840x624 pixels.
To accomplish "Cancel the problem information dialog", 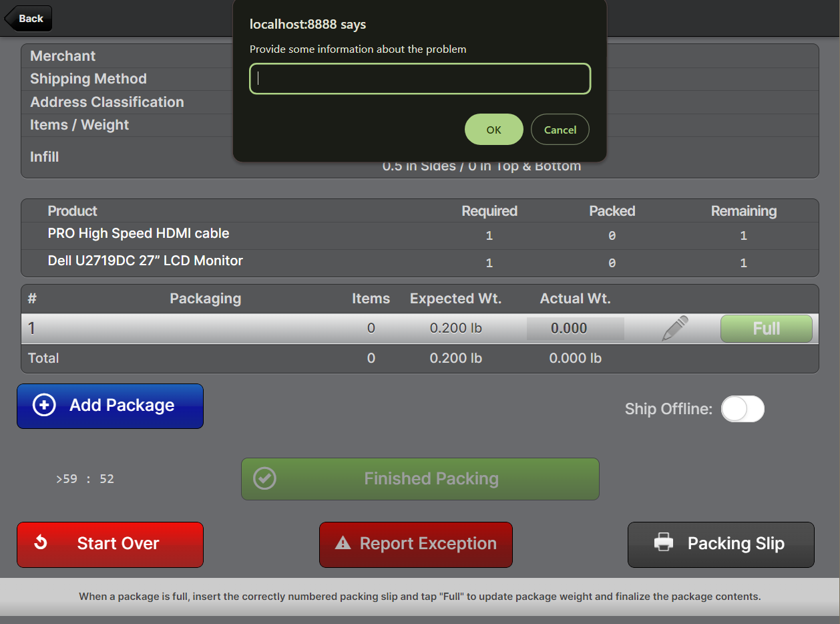I will pyautogui.click(x=560, y=130).
